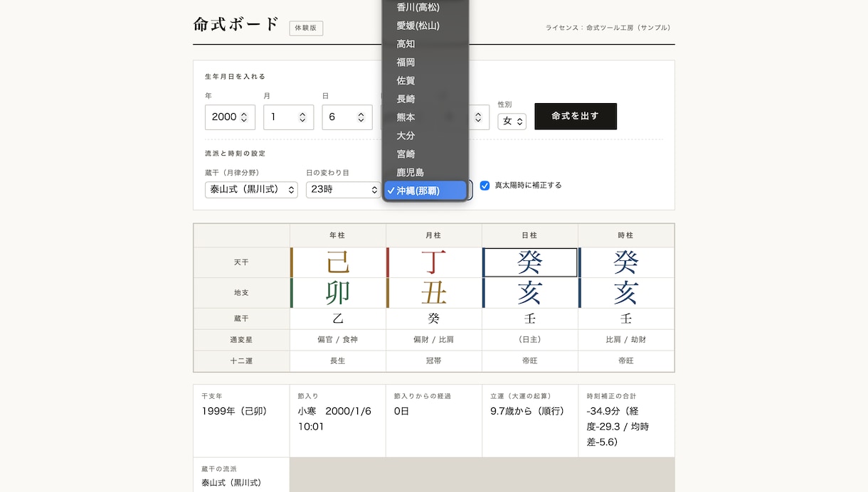The height and width of the screenshot is (492, 868).
Task: Click the 乙 hidden stem cell
Action: (x=338, y=319)
